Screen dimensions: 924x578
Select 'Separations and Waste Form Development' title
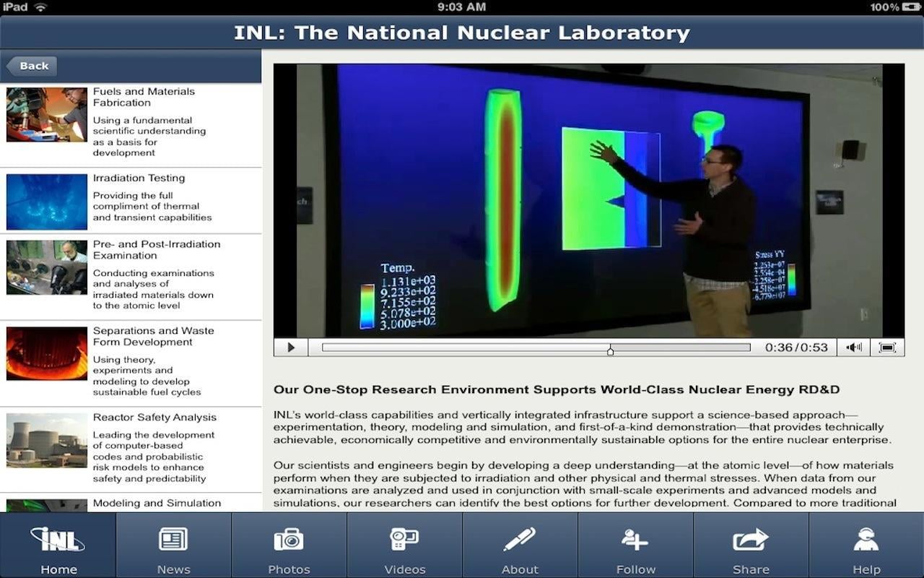click(153, 336)
